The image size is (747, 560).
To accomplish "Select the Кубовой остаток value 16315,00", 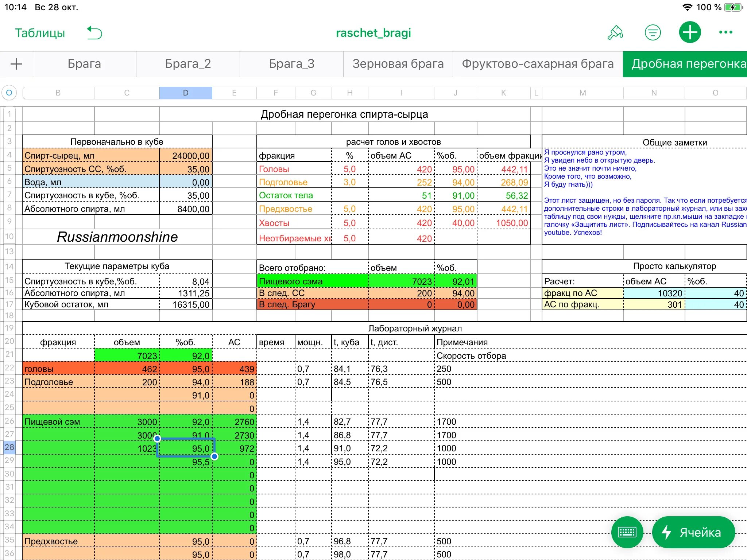I will pyautogui.click(x=186, y=304).
